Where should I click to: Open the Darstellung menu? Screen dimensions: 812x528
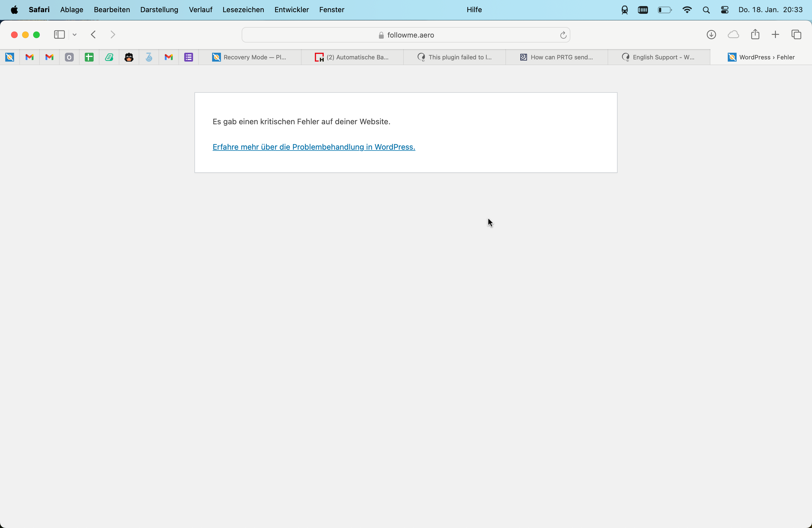point(159,10)
